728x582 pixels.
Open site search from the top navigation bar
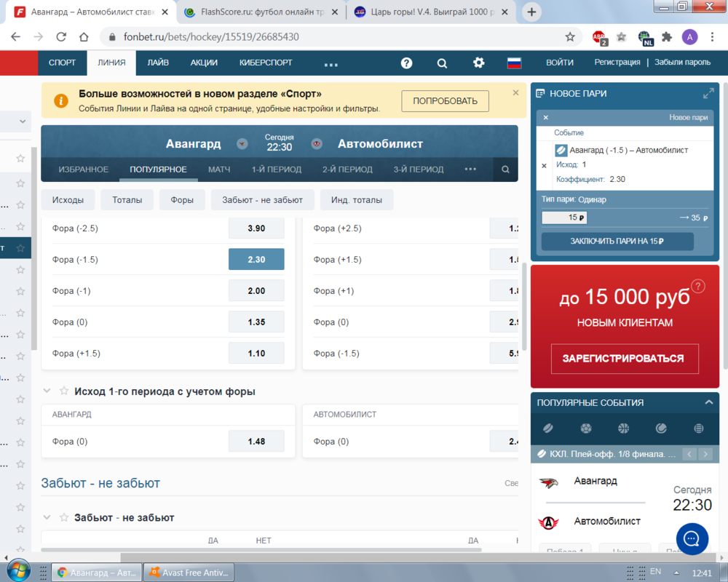coord(442,63)
